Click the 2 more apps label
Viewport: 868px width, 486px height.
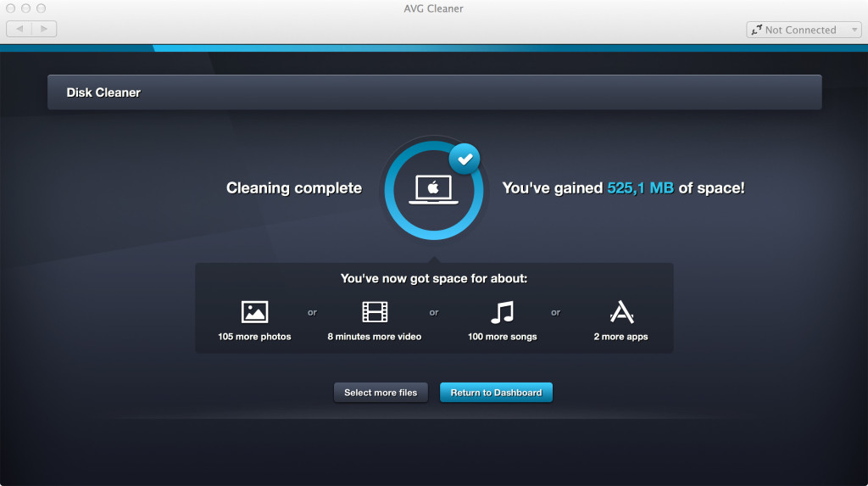pos(621,337)
